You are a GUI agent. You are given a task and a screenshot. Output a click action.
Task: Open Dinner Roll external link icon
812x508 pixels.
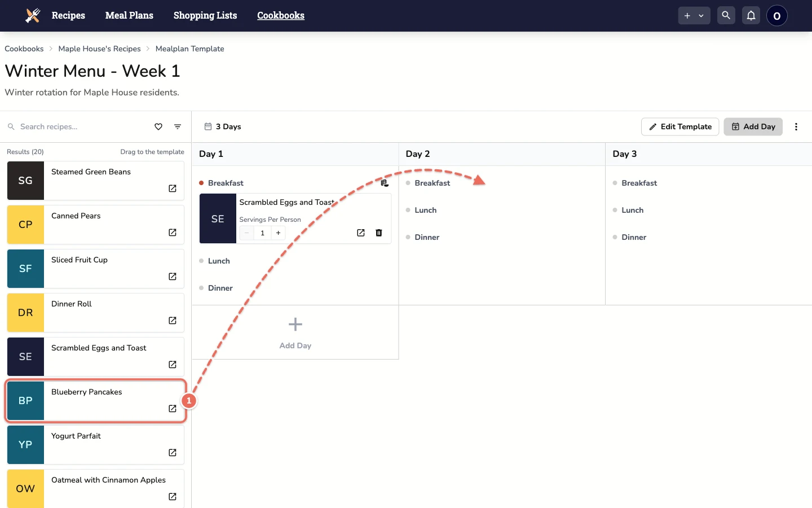click(x=173, y=321)
